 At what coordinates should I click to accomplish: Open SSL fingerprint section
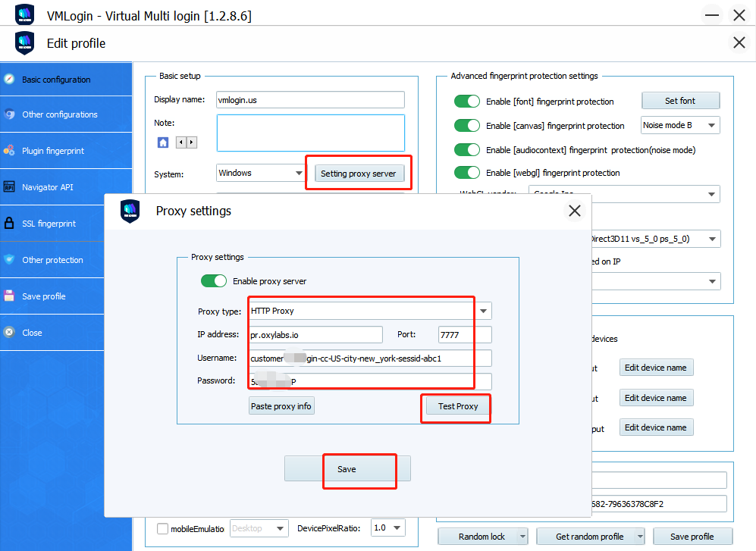(52, 224)
